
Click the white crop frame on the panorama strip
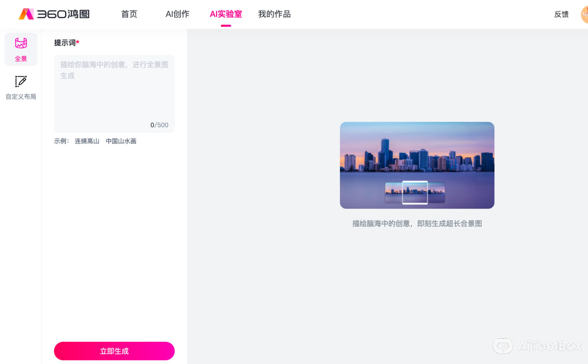coord(416,193)
